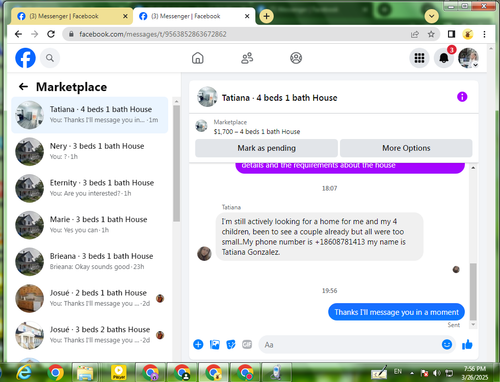500x382 pixels.
Task: Open Chrome three-dot menu
Action: pos(484,34)
